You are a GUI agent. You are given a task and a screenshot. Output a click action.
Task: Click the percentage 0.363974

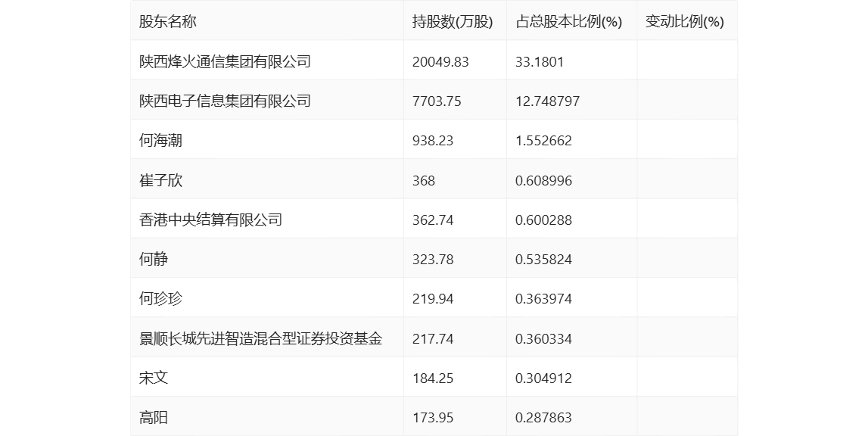(543, 299)
